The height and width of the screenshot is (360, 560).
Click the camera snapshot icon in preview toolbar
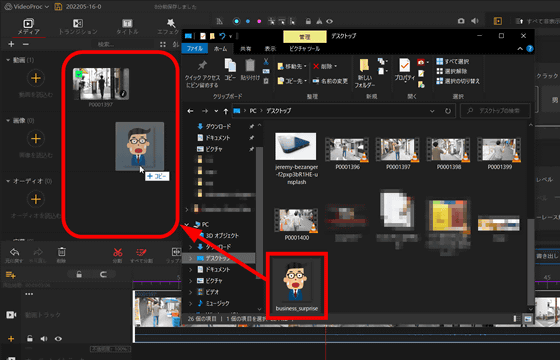(x=461, y=21)
